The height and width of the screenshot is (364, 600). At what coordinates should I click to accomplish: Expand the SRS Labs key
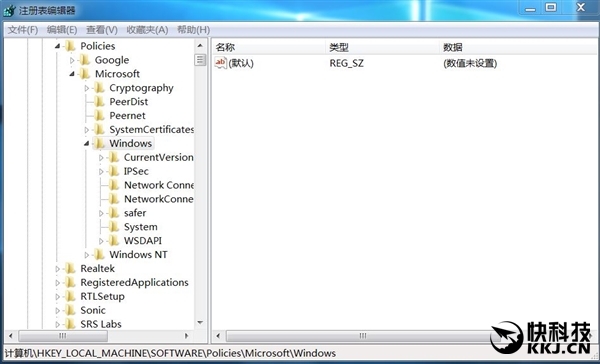(x=57, y=324)
